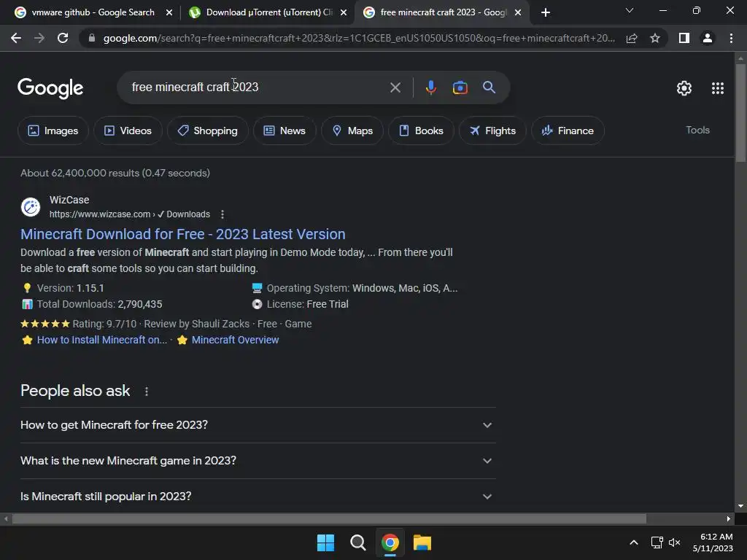Viewport: 747px width, 560px height.
Task: Open a new browser tab
Action: (x=546, y=12)
